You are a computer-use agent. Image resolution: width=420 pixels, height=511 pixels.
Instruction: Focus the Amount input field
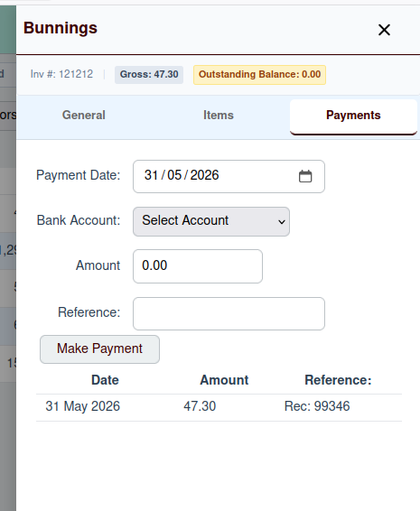coord(198,266)
